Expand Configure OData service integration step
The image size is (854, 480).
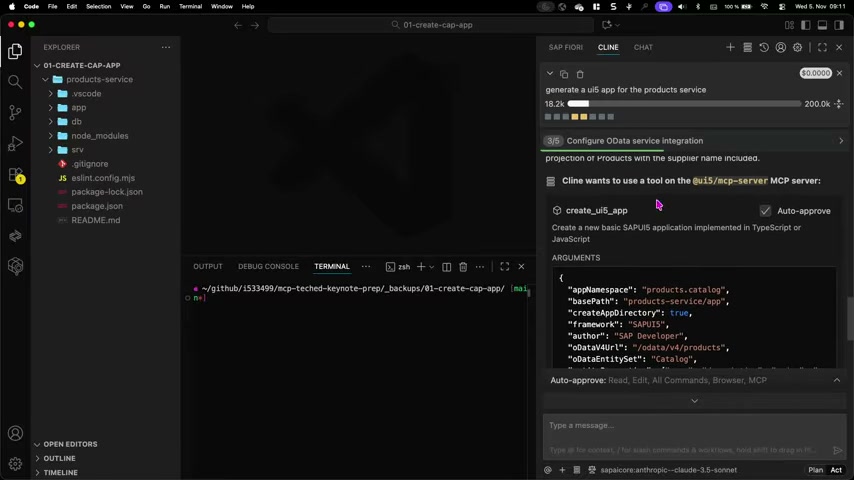click(x=841, y=141)
